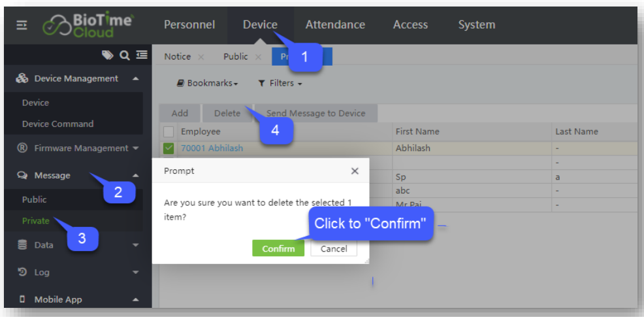This screenshot has width=644, height=317.
Task: Open the Filters dropdown
Action: coord(280,84)
